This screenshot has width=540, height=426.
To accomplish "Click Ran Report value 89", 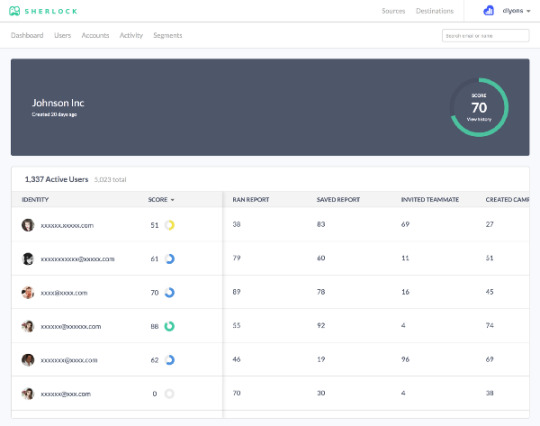I will (x=237, y=292).
